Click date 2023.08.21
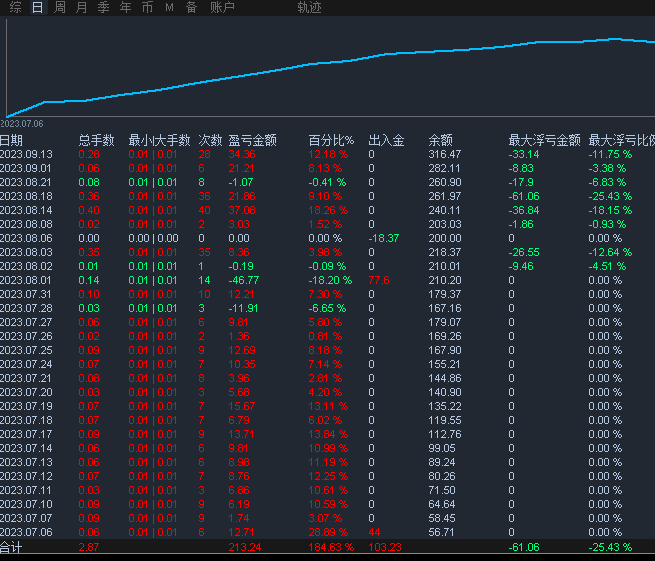The image size is (655, 561). [25, 183]
